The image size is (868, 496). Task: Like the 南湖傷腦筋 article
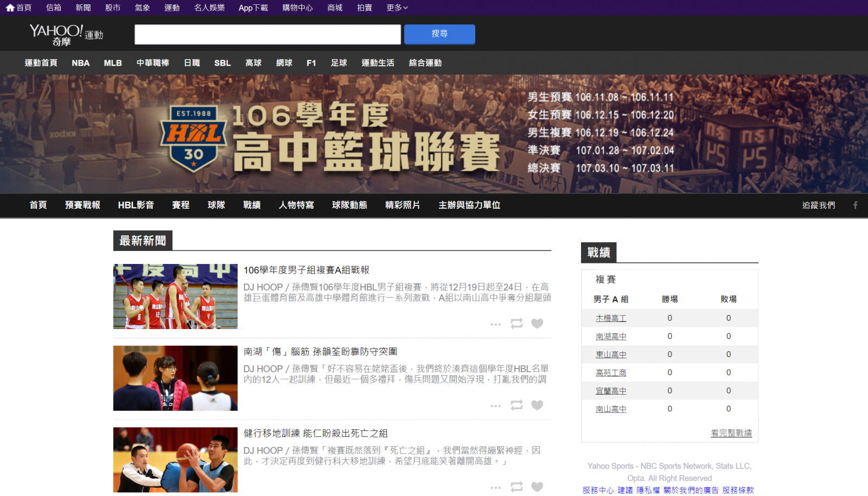[x=537, y=405]
